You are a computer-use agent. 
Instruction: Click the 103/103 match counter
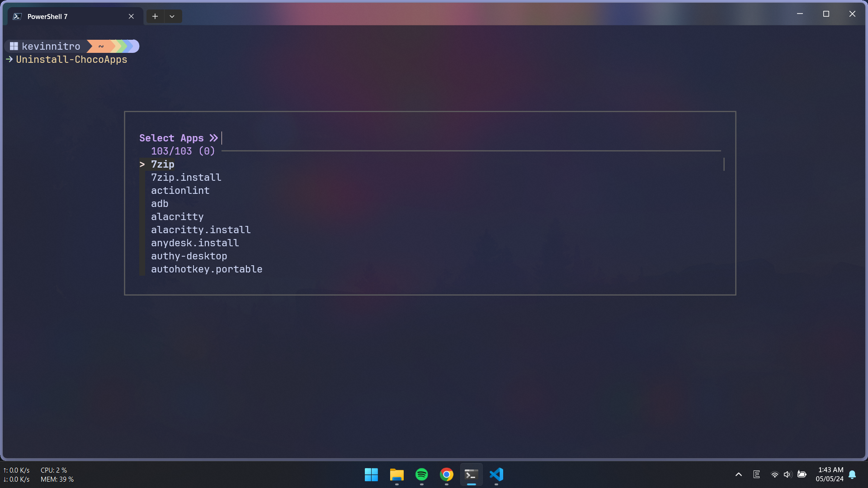pos(183,151)
